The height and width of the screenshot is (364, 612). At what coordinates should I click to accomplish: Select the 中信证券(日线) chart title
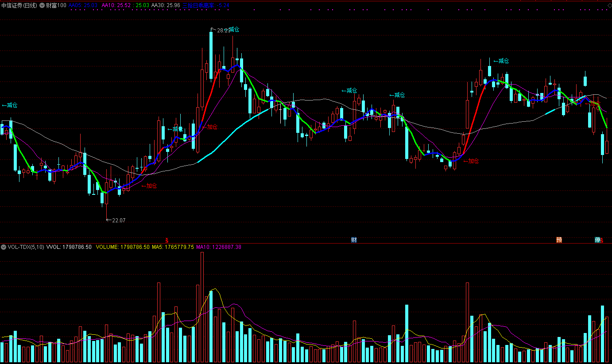19,5
